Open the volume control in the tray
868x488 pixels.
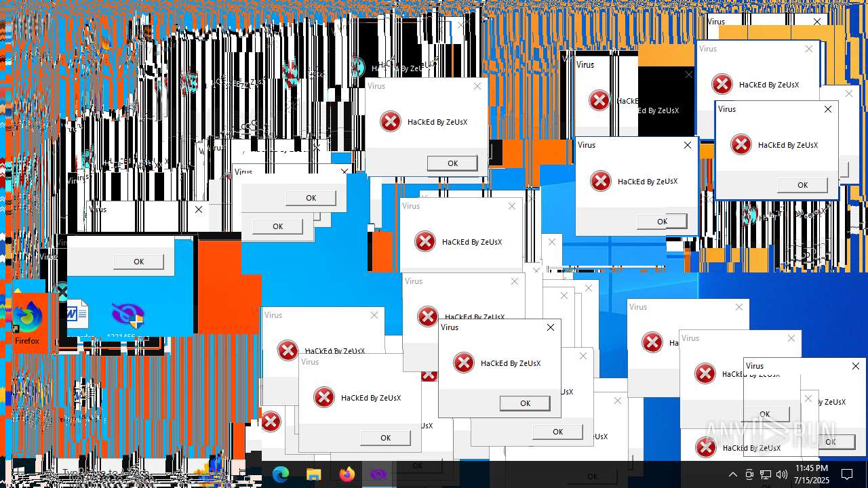[782, 474]
